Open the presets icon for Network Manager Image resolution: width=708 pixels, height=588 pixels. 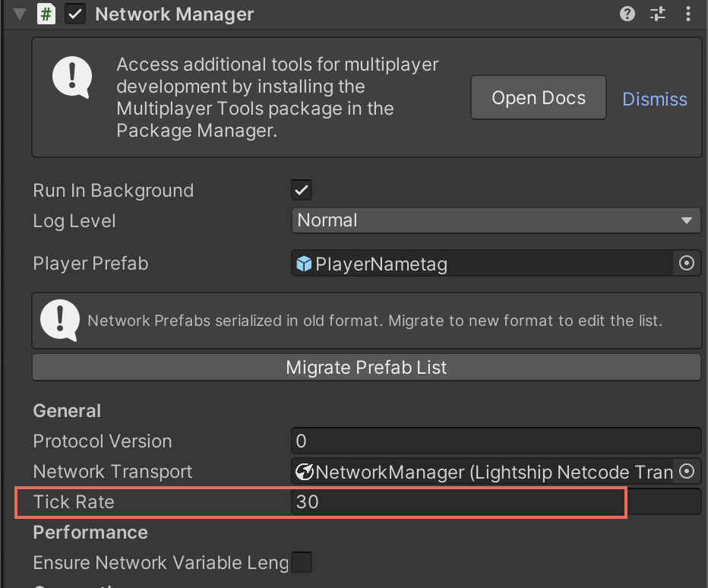[658, 14]
